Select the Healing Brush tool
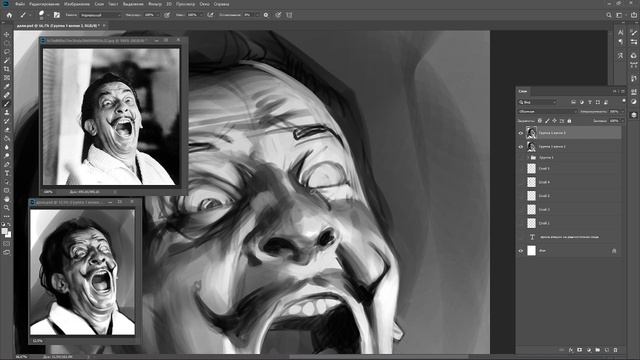 pyautogui.click(x=7, y=95)
